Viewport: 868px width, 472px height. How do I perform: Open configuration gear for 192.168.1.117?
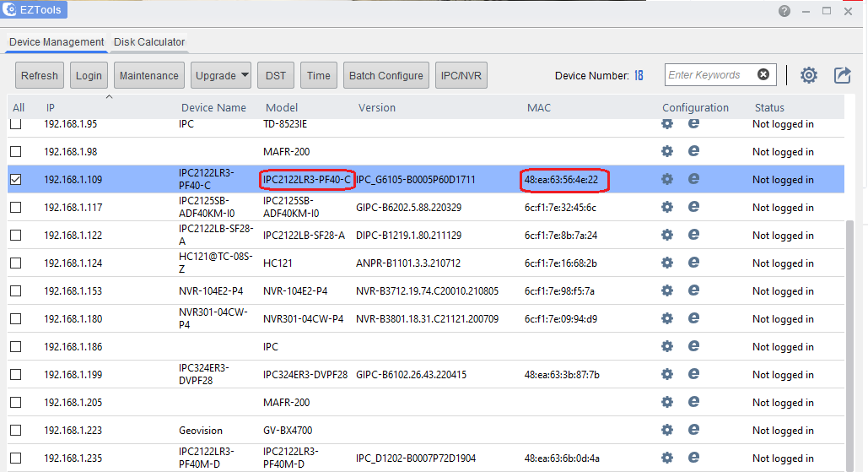tap(667, 207)
